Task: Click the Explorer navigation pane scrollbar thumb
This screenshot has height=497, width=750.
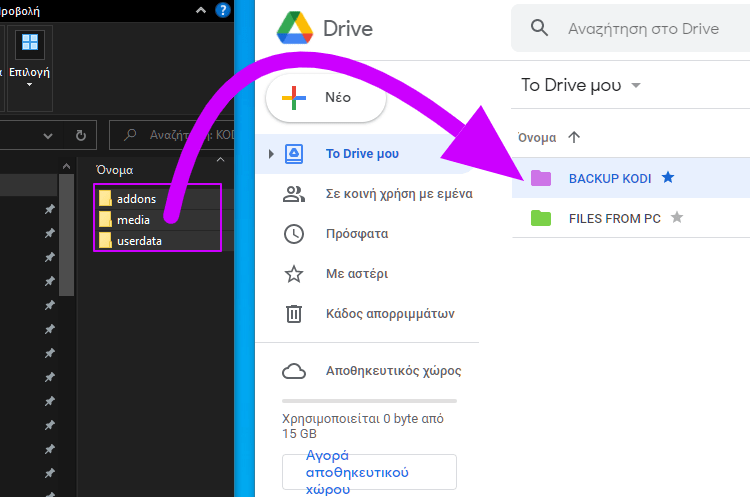Action: (66, 235)
